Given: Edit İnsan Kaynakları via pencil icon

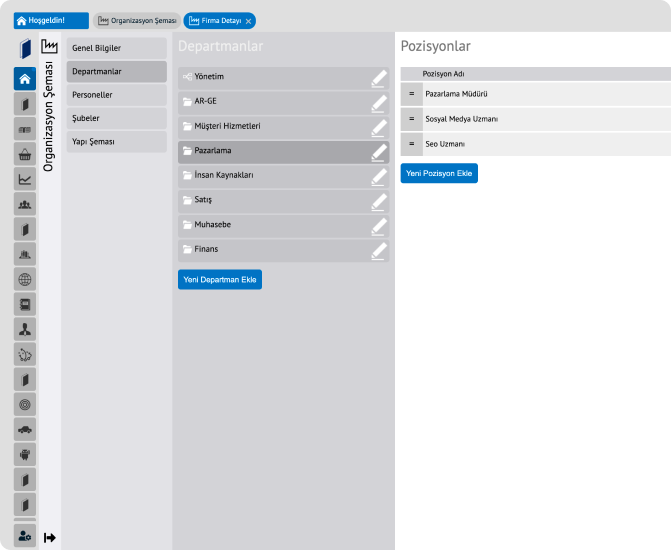Looking at the screenshot, I should click(x=379, y=177).
